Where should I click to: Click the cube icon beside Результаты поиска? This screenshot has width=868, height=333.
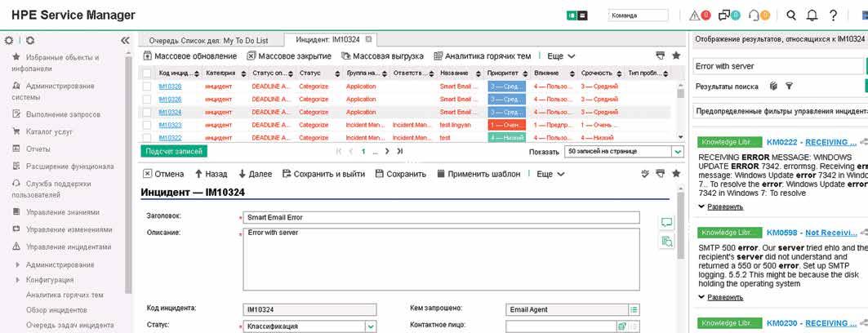pos(773,87)
